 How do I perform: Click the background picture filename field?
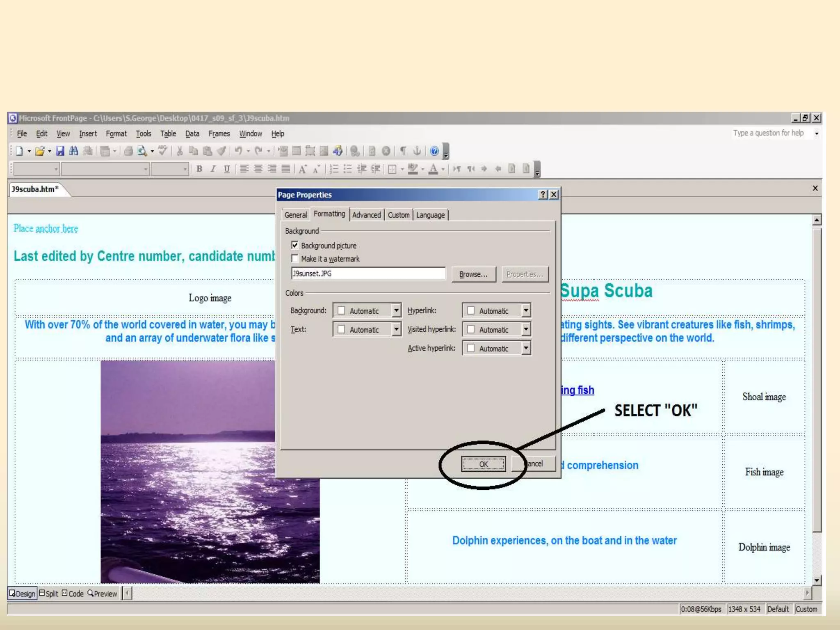(x=368, y=274)
